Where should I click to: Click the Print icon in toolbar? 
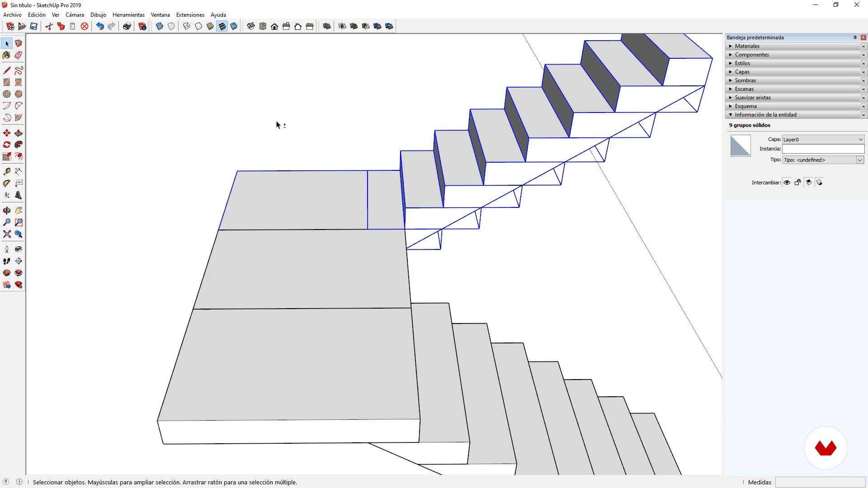click(x=127, y=26)
